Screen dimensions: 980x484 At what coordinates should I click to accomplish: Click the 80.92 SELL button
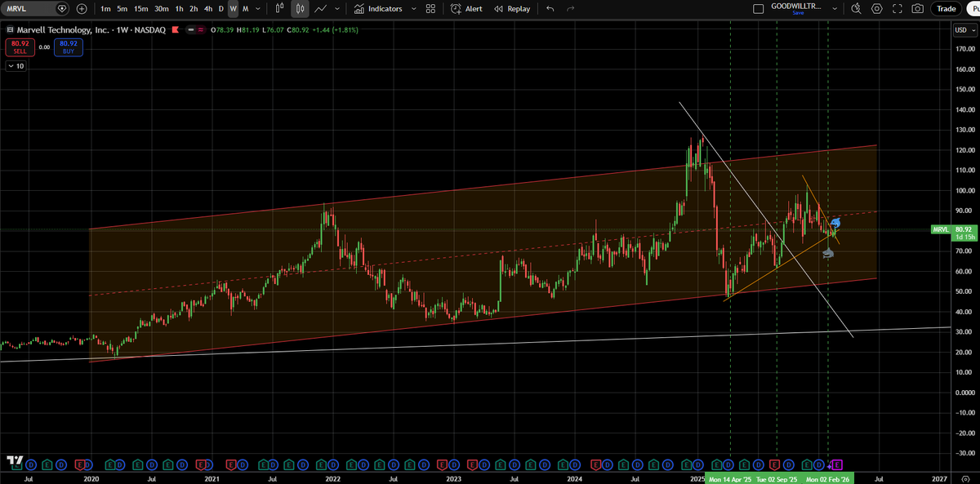click(x=19, y=47)
